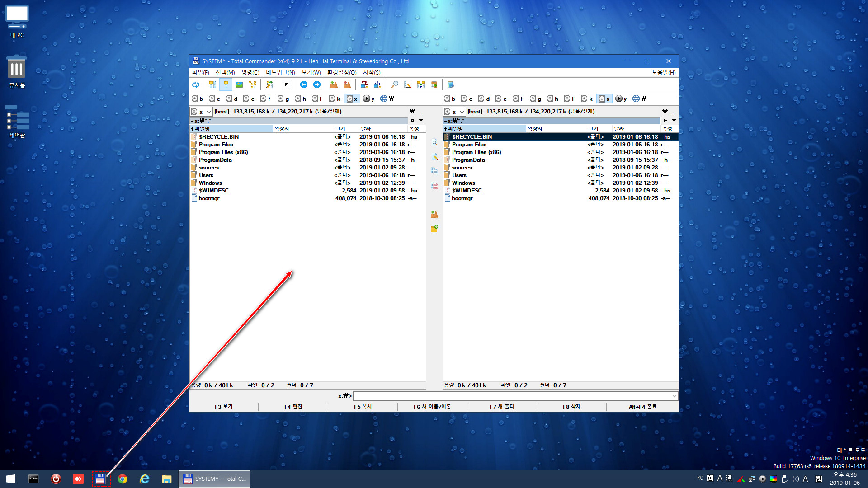This screenshot has height=488, width=868.
Task: Open left panel drive dropdown
Action: pyautogui.click(x=201, y=112)
